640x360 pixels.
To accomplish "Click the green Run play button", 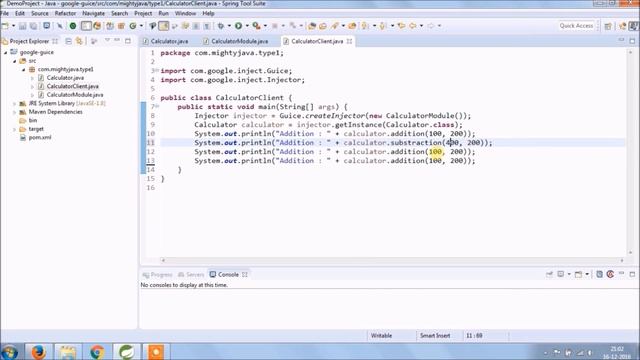I will (238, 26).
